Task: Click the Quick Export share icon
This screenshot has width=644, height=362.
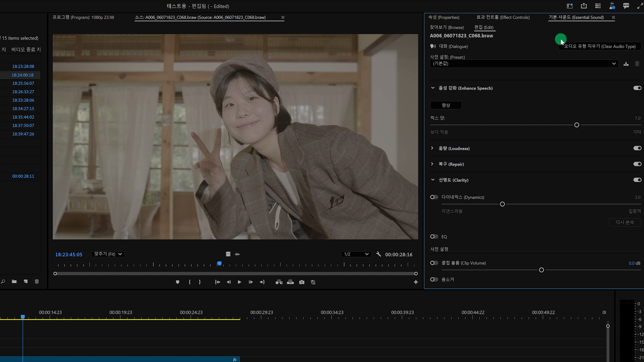Action: (584, 6)
